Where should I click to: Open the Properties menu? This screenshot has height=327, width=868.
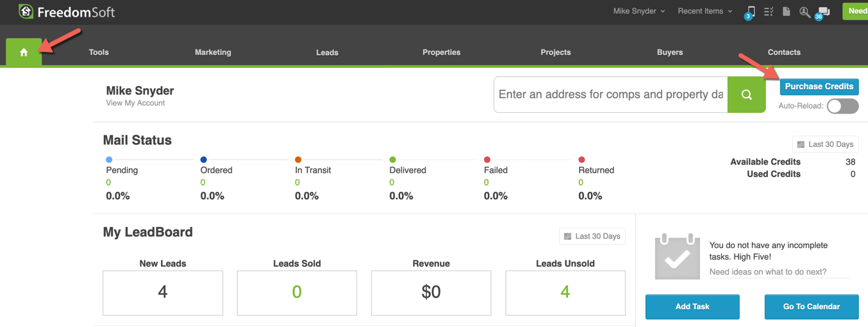point(441,53)
